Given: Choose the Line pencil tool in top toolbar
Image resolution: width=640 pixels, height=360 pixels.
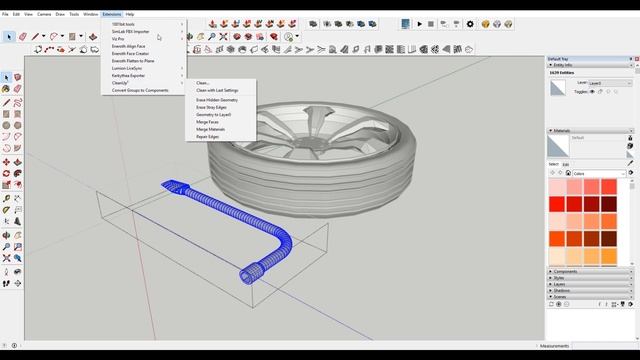Looking at the screenshot, I should 35,37.
